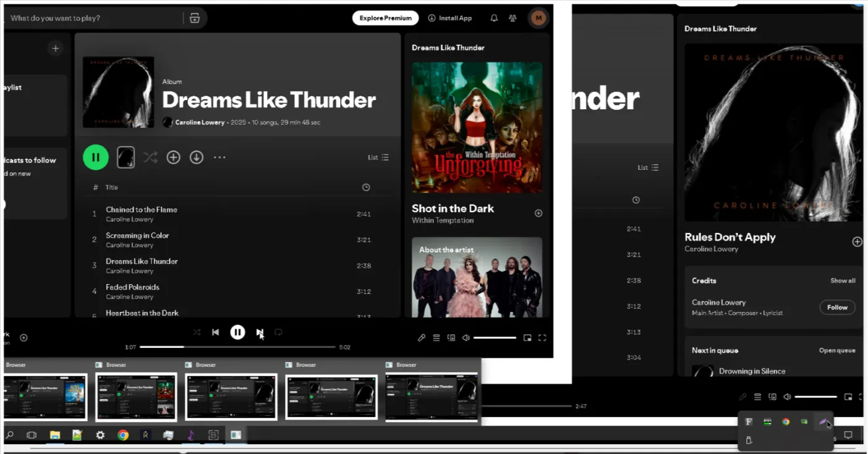Click the Rules Don't Apply title in the back window
Viewport: 868px width, 454px height.
[x=730, y=237]
